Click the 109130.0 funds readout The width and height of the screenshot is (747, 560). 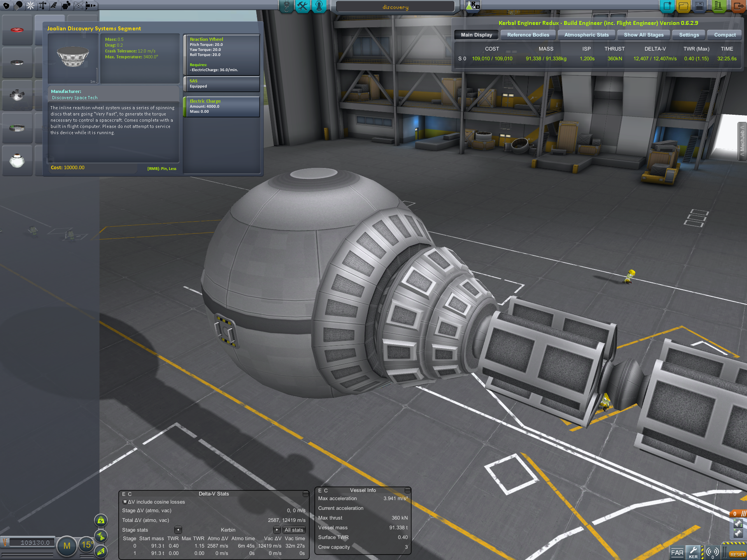[x=33, y=542]
